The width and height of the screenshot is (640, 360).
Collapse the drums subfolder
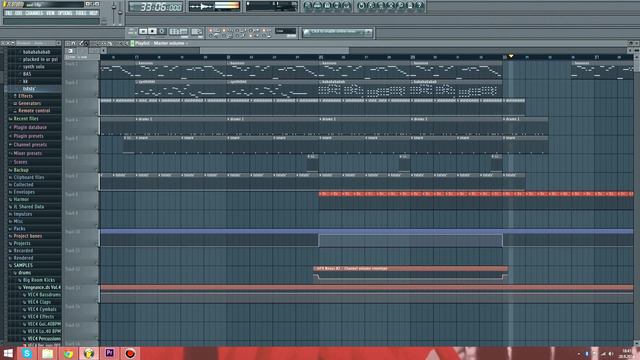(x=24, y=273)
